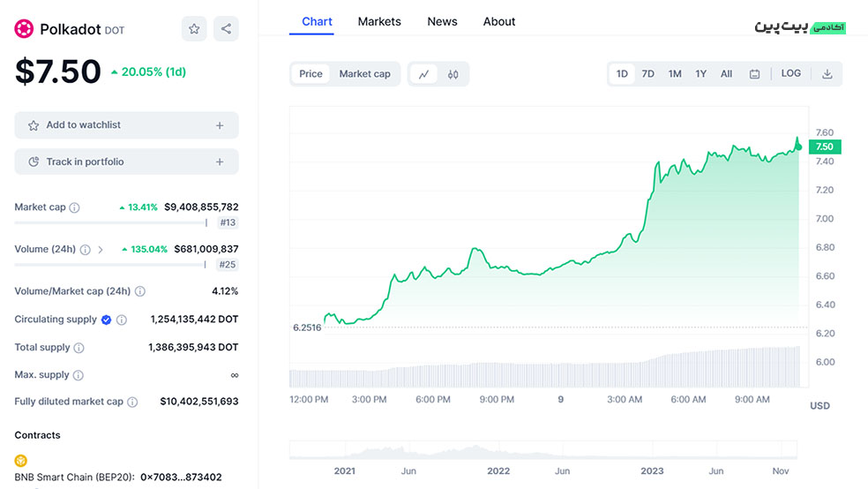Viewport: 868px width, 489px height.
Task: Open the News tab
Action: pos(442,21)
